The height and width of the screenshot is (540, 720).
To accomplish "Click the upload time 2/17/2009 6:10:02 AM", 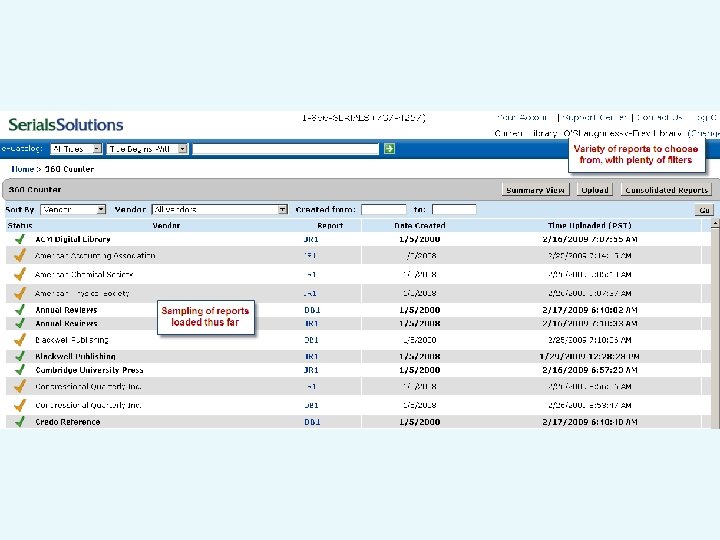I will tap(590, 310).
